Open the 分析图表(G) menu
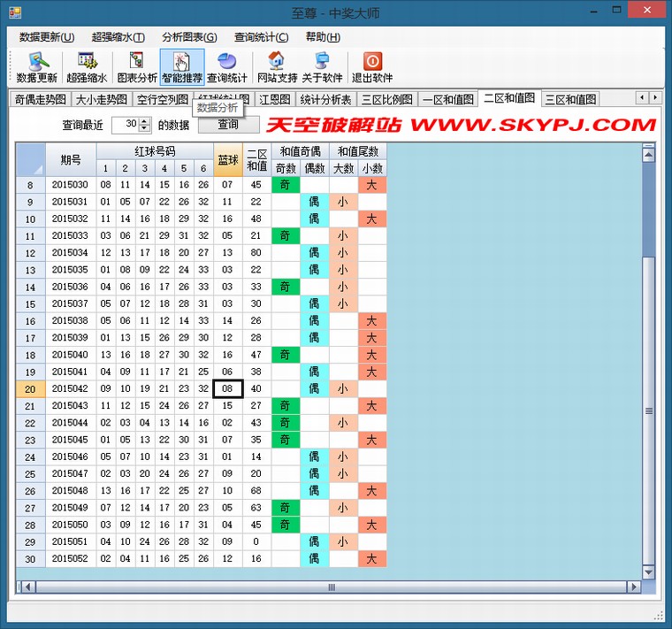 [188, 37]
